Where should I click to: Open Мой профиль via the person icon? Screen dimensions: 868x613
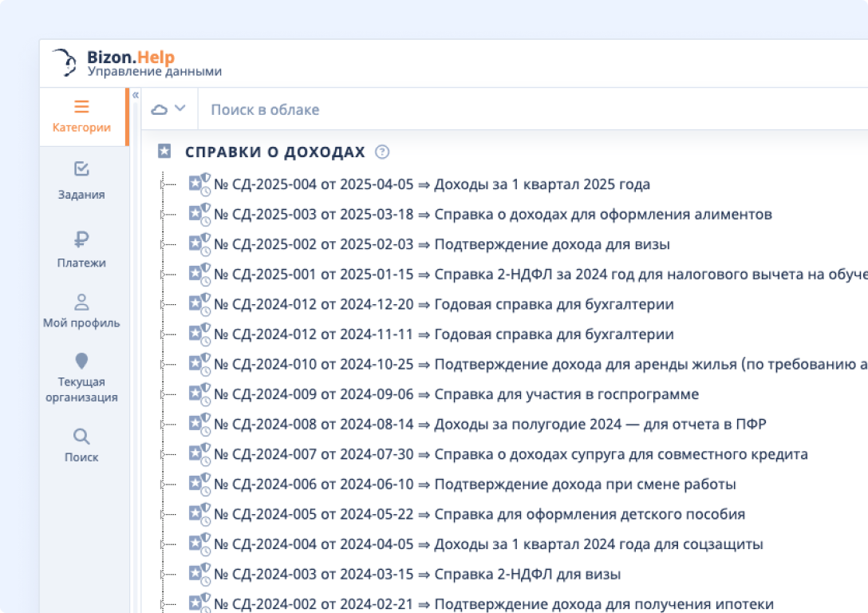(82, 301)
